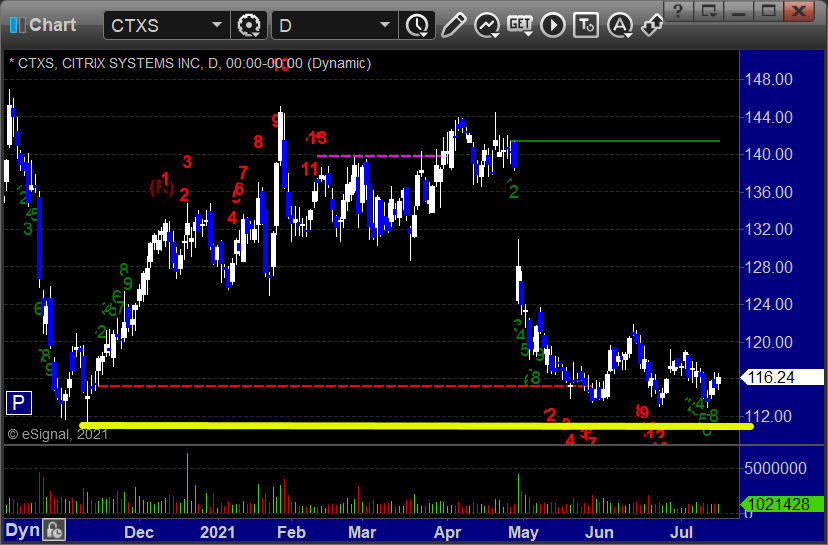Click the 128.00 price axis label
The height and width of the screenshot is (545, 828).
[768, 267]
